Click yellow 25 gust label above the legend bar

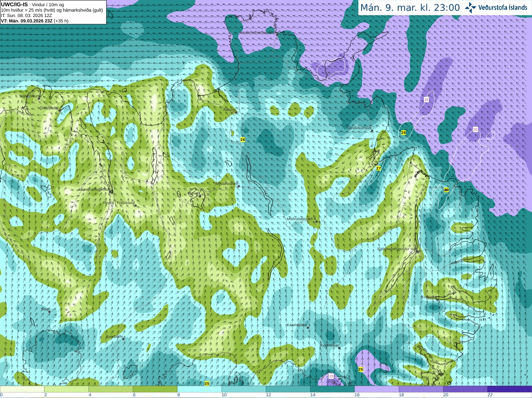coord(207,383)
